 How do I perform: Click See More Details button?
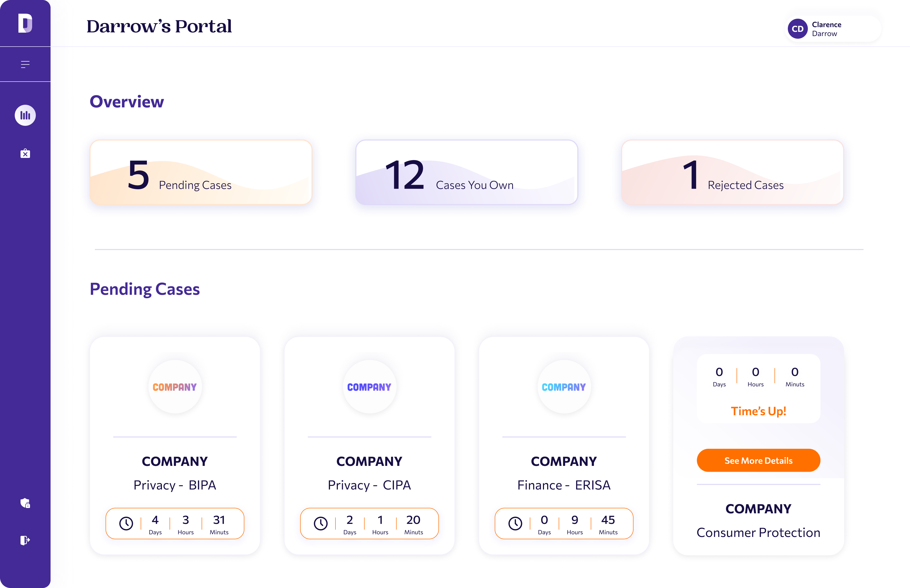click(758, 460)
